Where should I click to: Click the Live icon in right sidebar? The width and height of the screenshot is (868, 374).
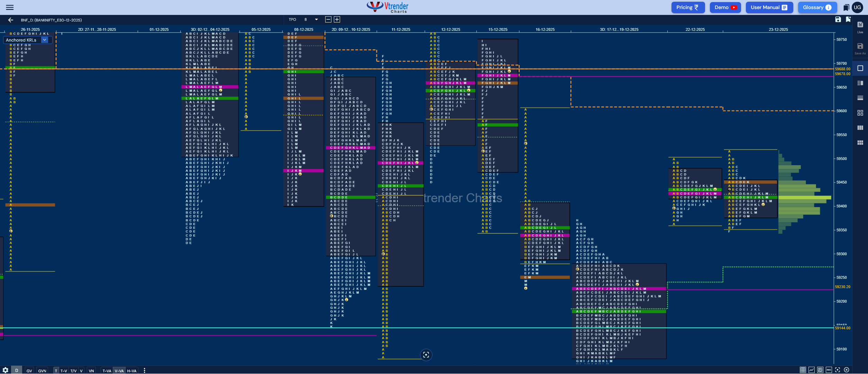[860, 27]
